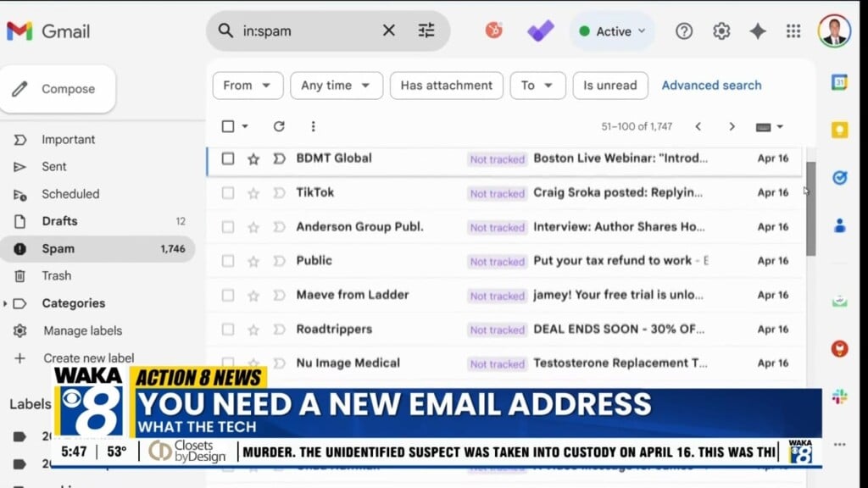Open Gmail Settings gear
Image resolution: width=868 pixels, height=488 pixels.
[x=721, y=31]
